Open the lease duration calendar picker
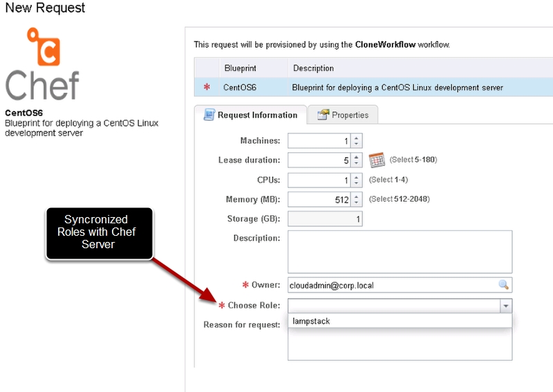 [x=376, y=160]
